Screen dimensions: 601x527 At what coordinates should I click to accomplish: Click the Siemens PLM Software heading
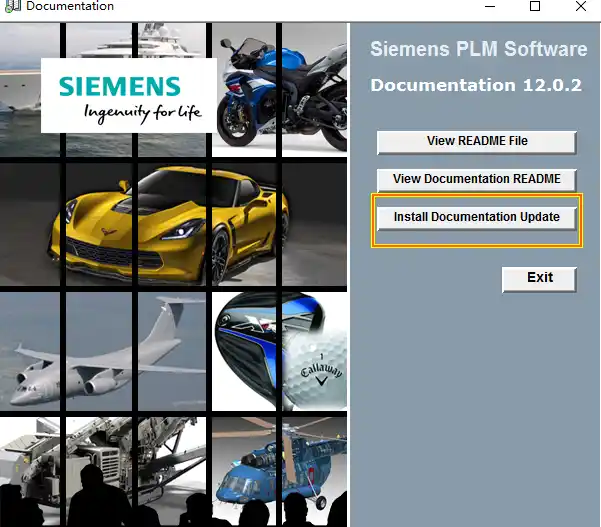[x=478, y=49]
